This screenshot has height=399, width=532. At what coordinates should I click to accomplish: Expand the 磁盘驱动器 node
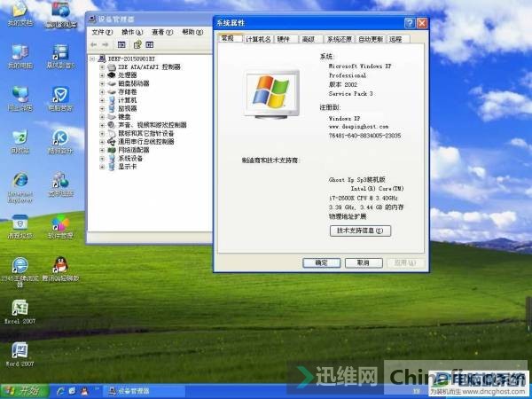102,83
